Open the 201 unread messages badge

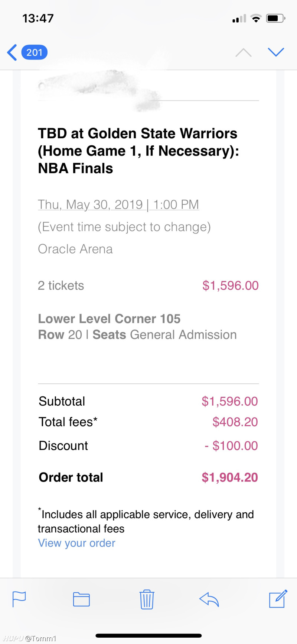click(34, 52)
